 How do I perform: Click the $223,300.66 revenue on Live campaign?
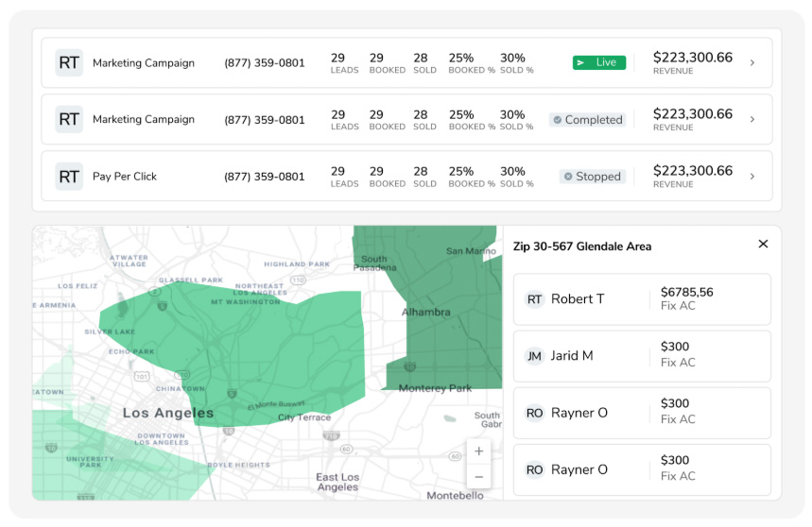[x=692, y=59]
